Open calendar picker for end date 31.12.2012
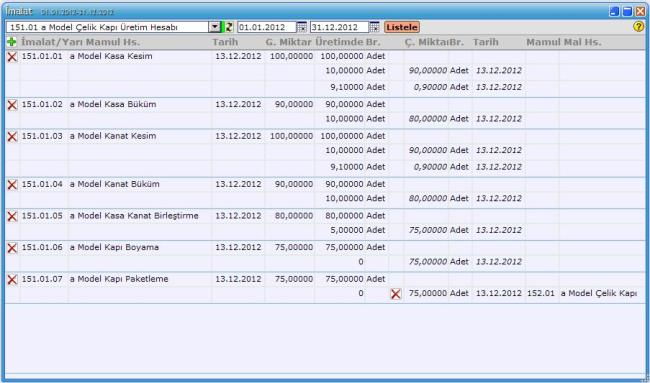The image size is (650, 383). point(374,27)
